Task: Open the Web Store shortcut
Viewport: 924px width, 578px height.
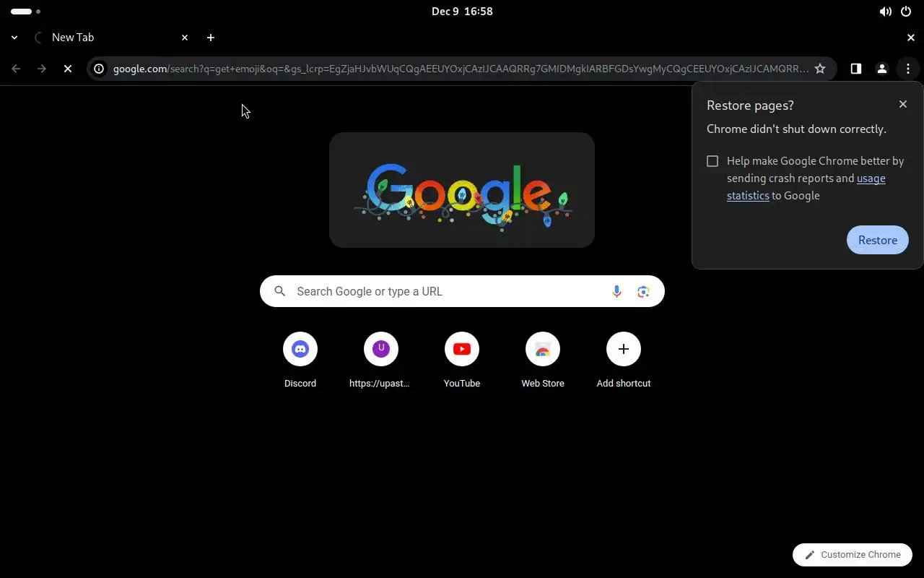Action: coord(543,361)
